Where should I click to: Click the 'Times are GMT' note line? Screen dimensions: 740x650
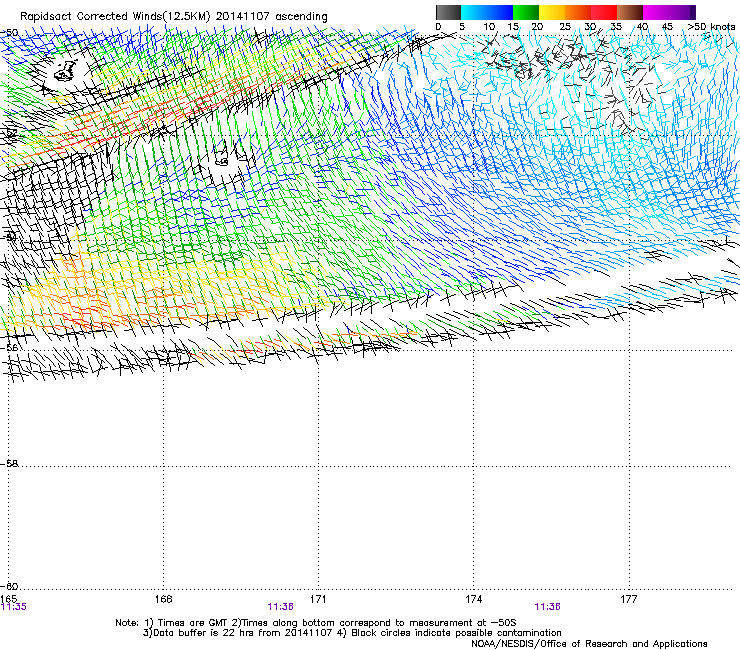point(316,623)
